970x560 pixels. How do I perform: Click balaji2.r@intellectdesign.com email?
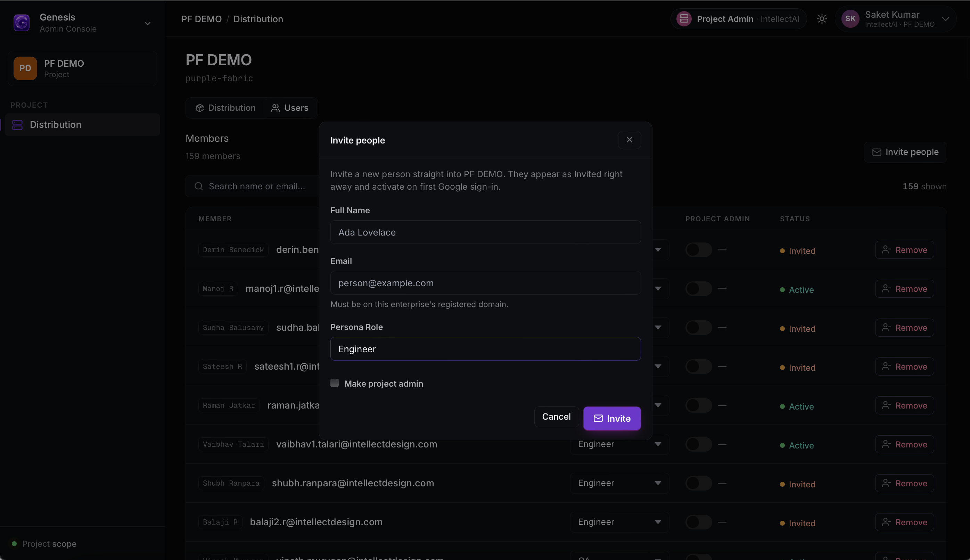tap(316, 522)
